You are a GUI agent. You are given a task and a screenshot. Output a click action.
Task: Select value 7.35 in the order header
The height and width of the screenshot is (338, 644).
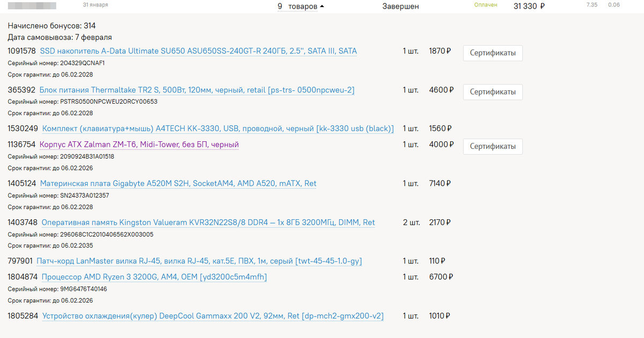click(x=592, y=5)
